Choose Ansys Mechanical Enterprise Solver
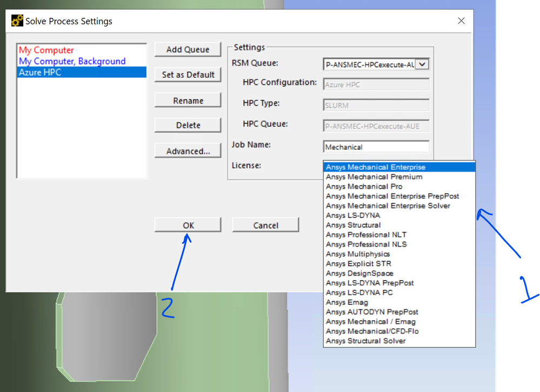The width and height of the screenshot is (540, 392). (x=399, y=205)
